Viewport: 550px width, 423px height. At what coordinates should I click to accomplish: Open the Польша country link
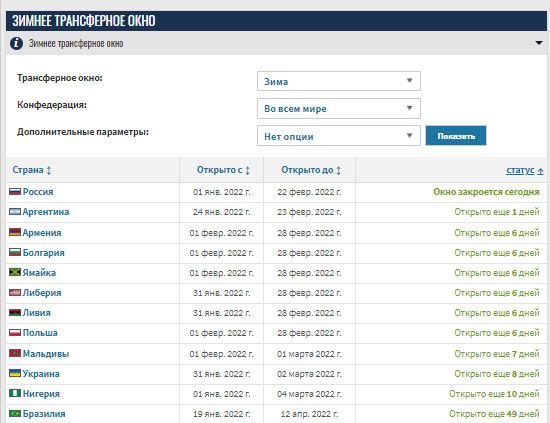[x=40, y=333]
